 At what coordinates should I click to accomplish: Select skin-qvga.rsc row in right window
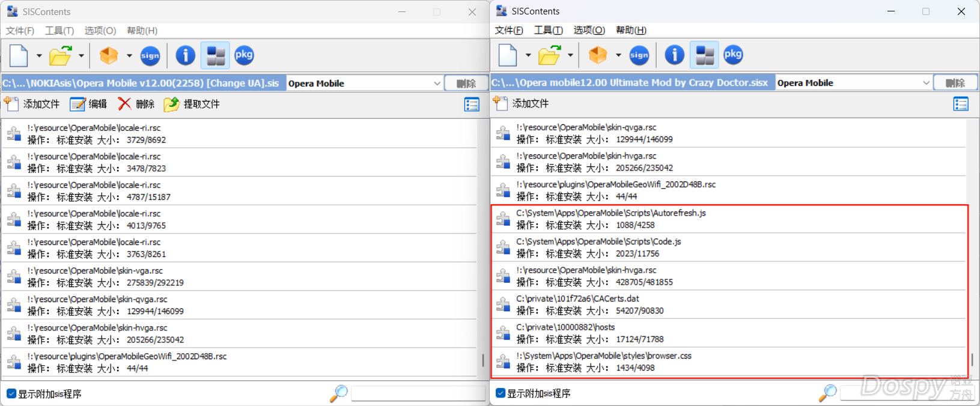click(729, 133)
